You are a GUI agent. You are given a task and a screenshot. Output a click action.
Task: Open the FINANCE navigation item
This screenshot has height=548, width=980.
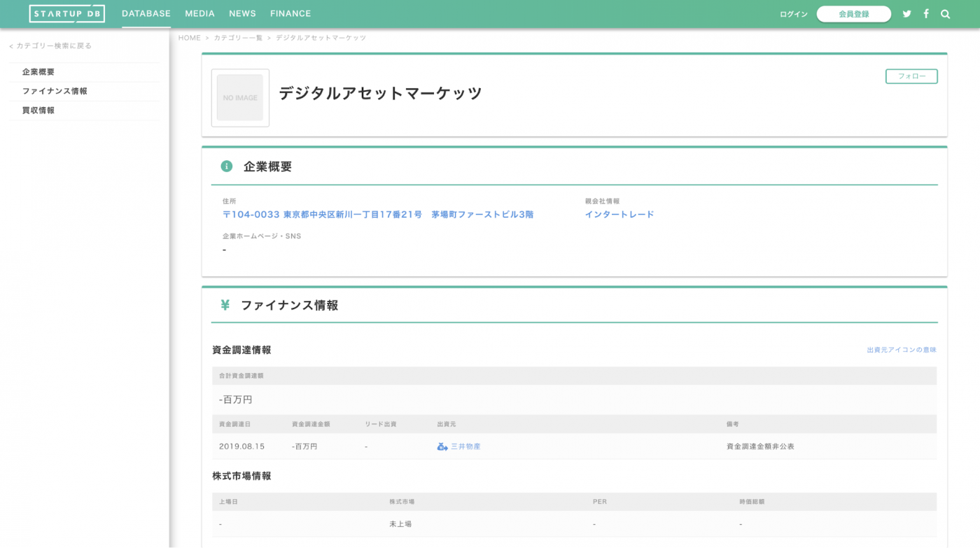pyautogui.click(x=290, y=13)
